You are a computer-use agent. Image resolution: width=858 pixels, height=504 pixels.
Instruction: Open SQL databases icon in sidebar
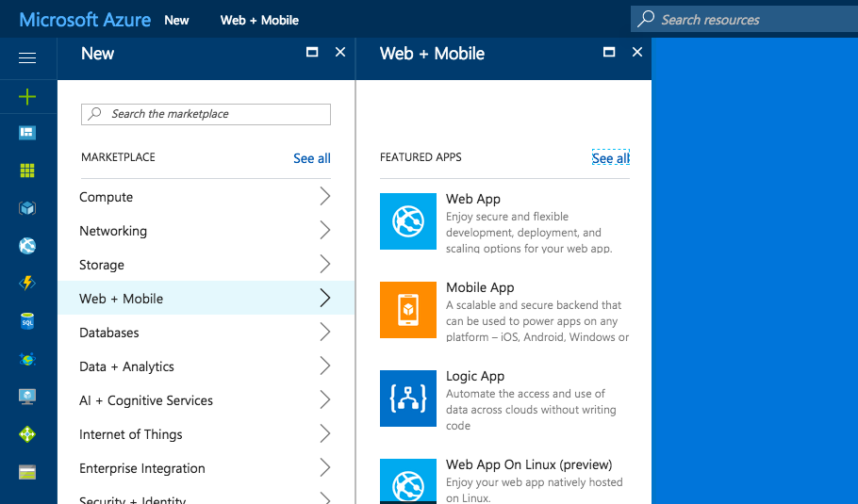pos(27,321)
